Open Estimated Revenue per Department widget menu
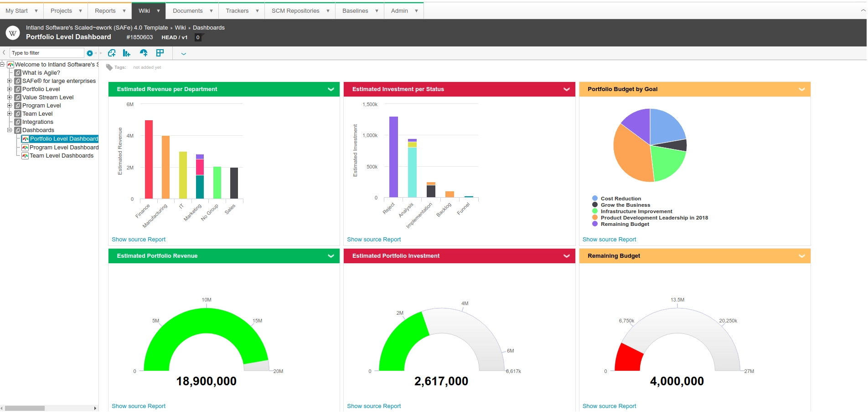 331,89
